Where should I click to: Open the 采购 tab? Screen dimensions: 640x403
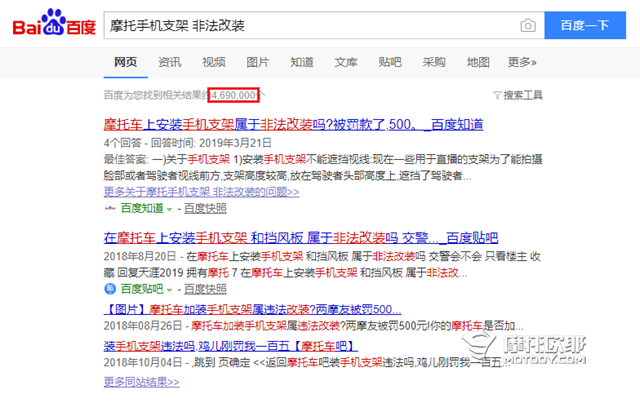(434, 62)
